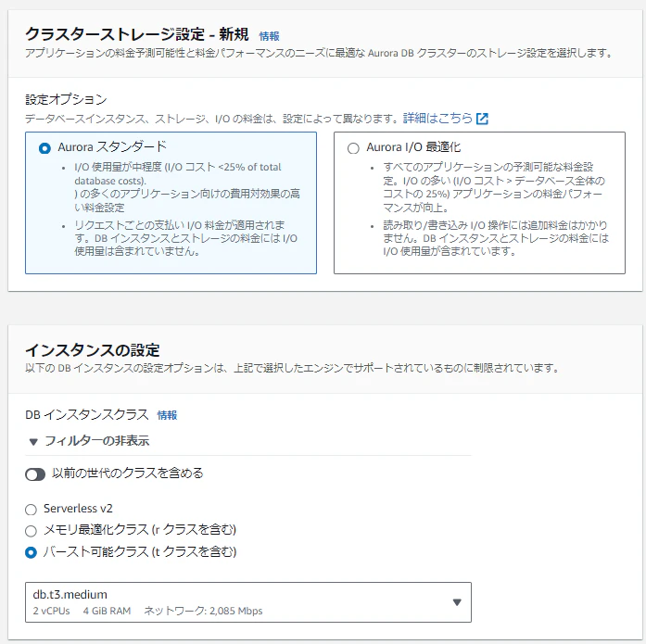Viewport: 646px width, 644px height.
Task: Click the 読み取り/書き込み I/O 操作 description
Action: [496, 238]
